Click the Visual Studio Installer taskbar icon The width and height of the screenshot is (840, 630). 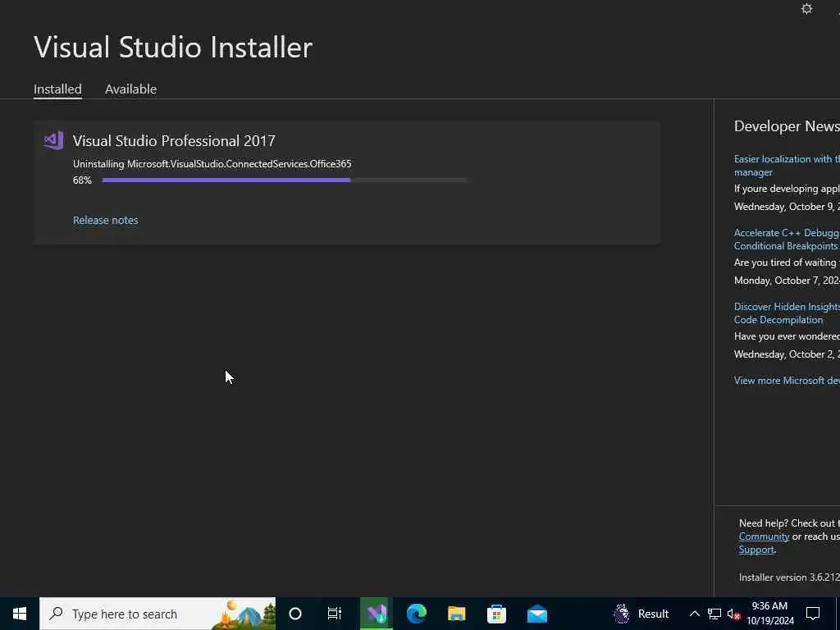(376, 614)
